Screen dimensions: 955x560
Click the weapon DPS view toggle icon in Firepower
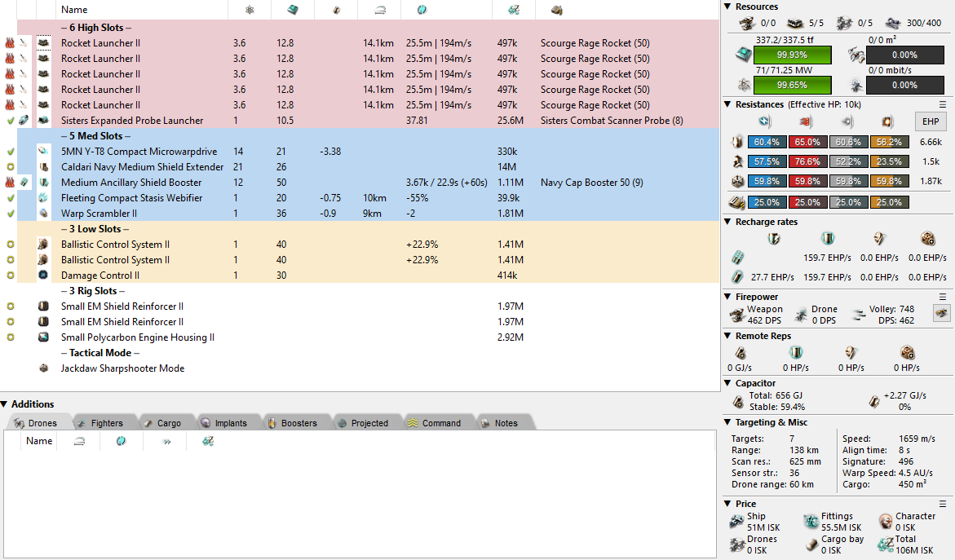941,313
